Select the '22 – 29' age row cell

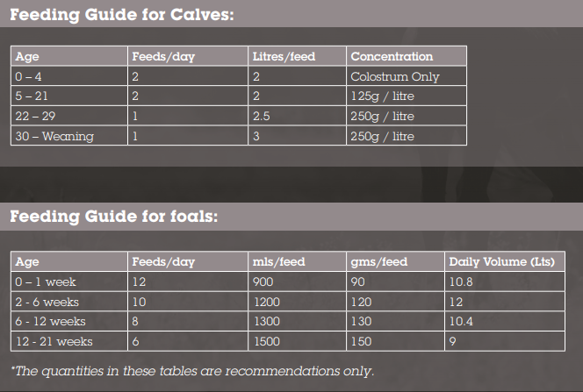point(69,116)
